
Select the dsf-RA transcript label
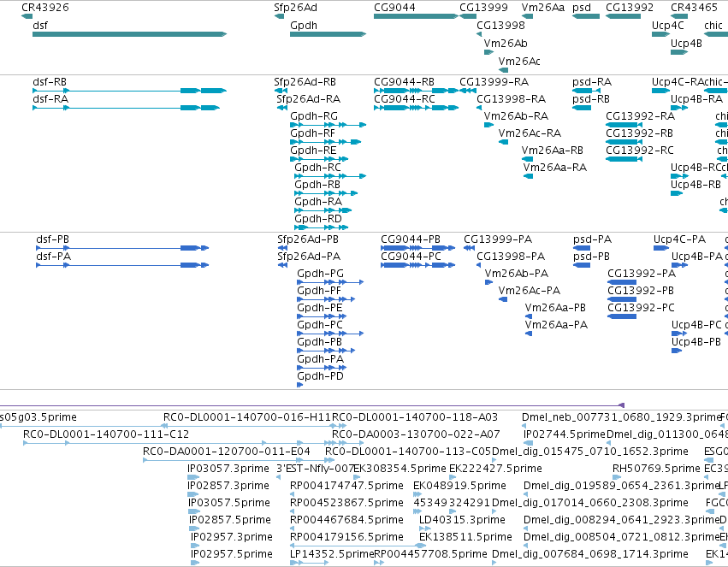click(50, 99)
